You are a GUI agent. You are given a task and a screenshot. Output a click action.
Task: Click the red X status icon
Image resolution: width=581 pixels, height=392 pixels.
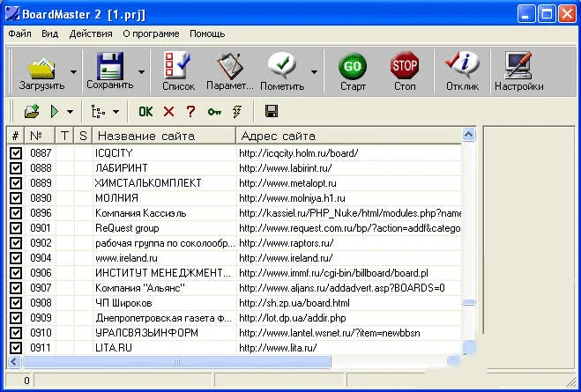pos(168,111)
